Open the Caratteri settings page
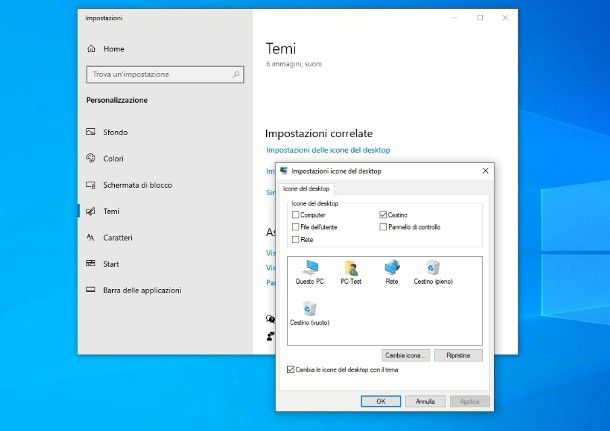The width and height of the screenshot is (610, 431). [x=117, y=237]
